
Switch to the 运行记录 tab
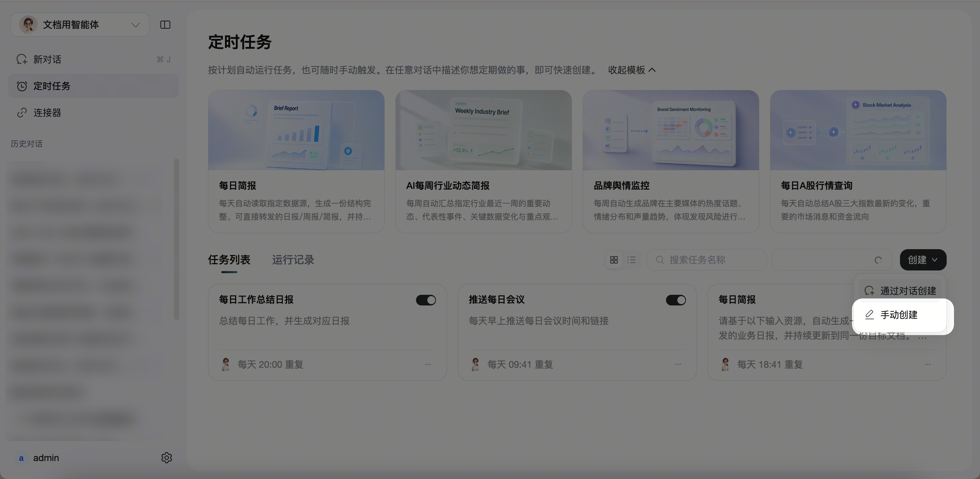click(x=293, y=259)
